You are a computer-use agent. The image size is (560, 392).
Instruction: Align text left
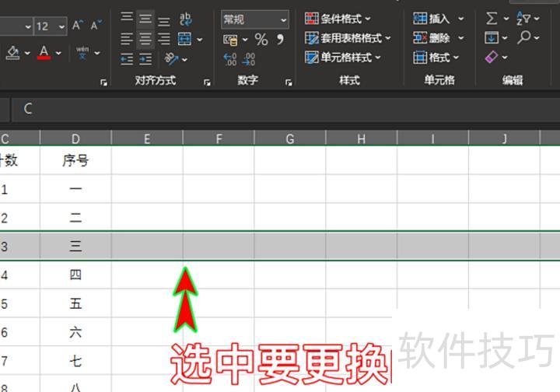point(127,39)
